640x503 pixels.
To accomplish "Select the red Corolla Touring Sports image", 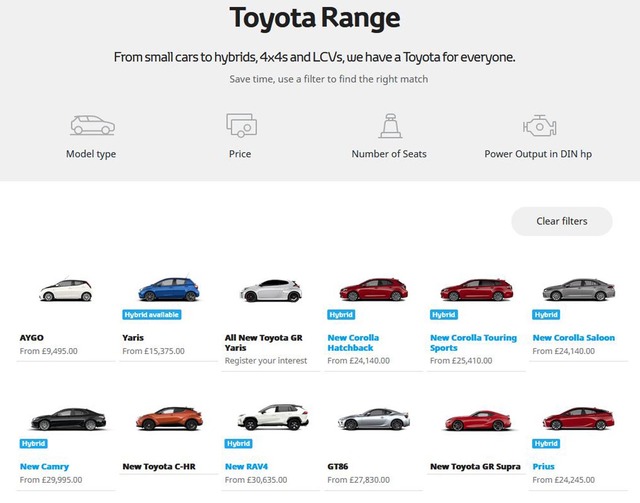I will pyautogui.click(x=476, y=289).
